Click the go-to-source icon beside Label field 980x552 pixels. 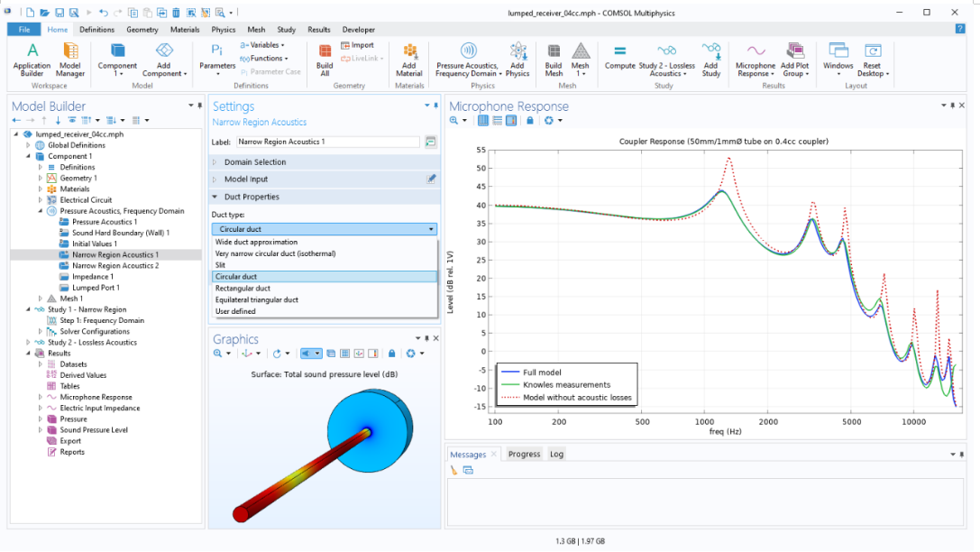[x=431, y=142]
